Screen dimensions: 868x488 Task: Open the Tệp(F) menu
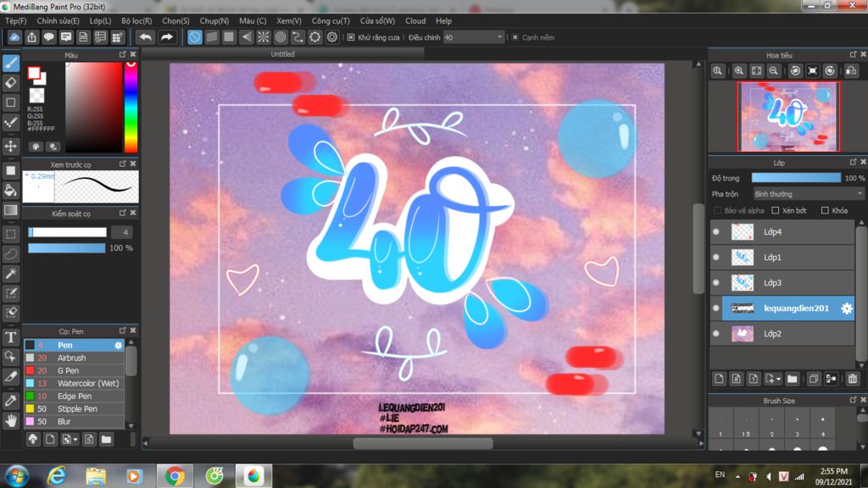[15, 20]
